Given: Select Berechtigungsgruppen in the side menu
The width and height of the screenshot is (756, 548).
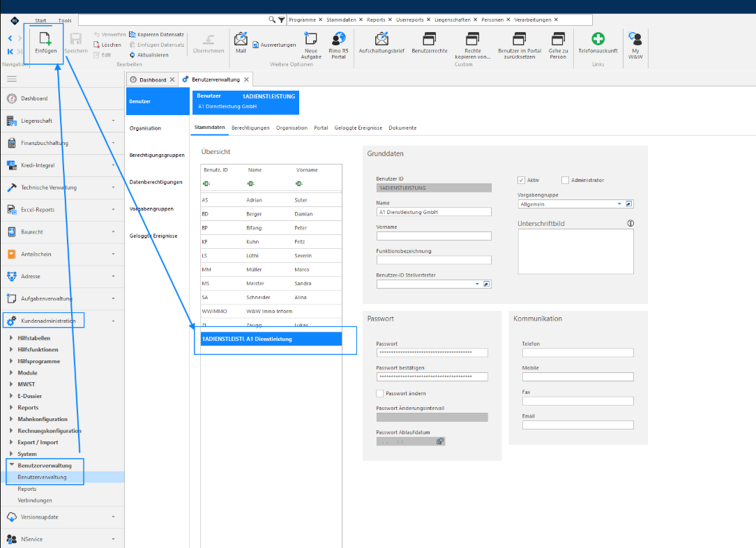Looking at the screenshot, I should [157, 155].
